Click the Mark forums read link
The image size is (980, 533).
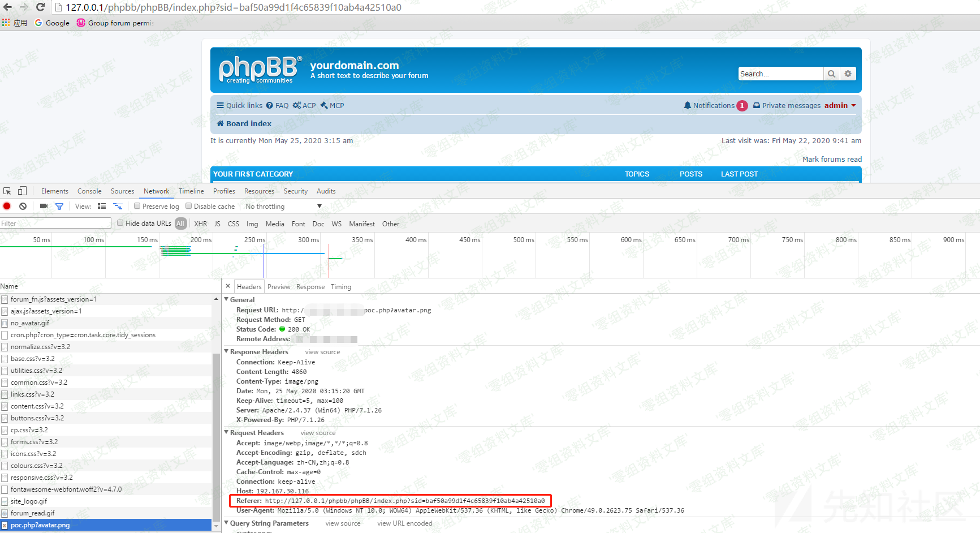pyautogui.click(x=832, y=160)
